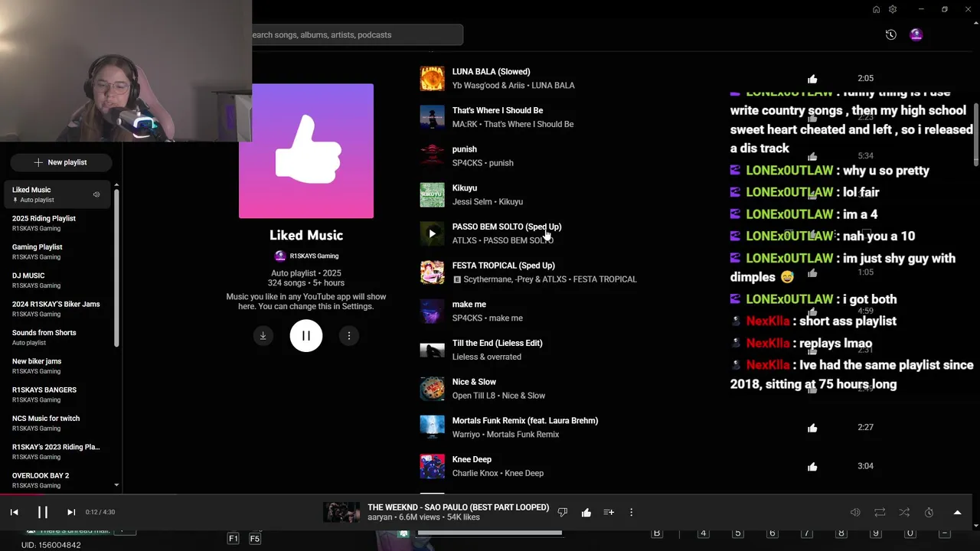This screenshot has width=980, height=551.
Task: Open the Gaming Playlist in sidebar
Action: 57,252
